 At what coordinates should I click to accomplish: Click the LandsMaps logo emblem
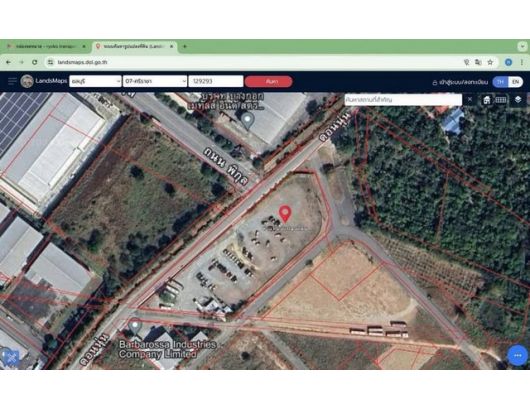[27, 81]
